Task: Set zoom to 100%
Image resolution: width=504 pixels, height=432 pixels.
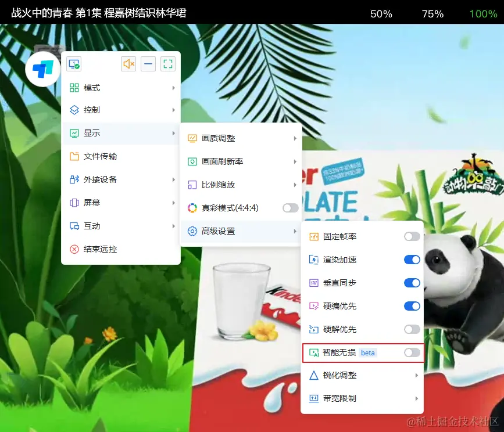Action: coord(483,14)
